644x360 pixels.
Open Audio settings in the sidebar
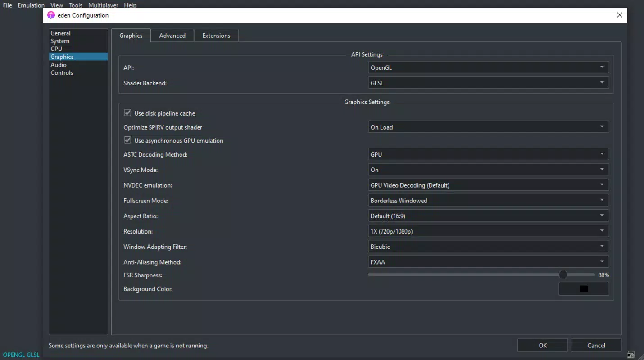[x=78, y=65]
